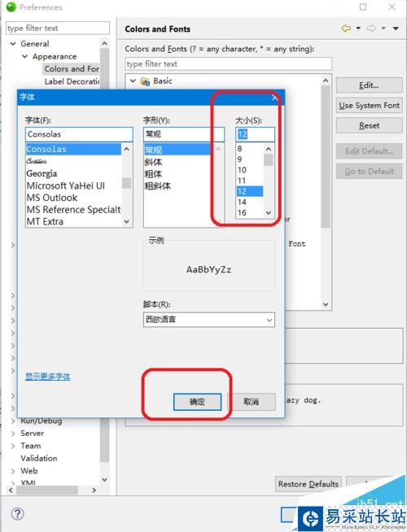This screenshot has height=532, width=407.
Task: Select 粗斜体 font style
Action: point(157,186)
